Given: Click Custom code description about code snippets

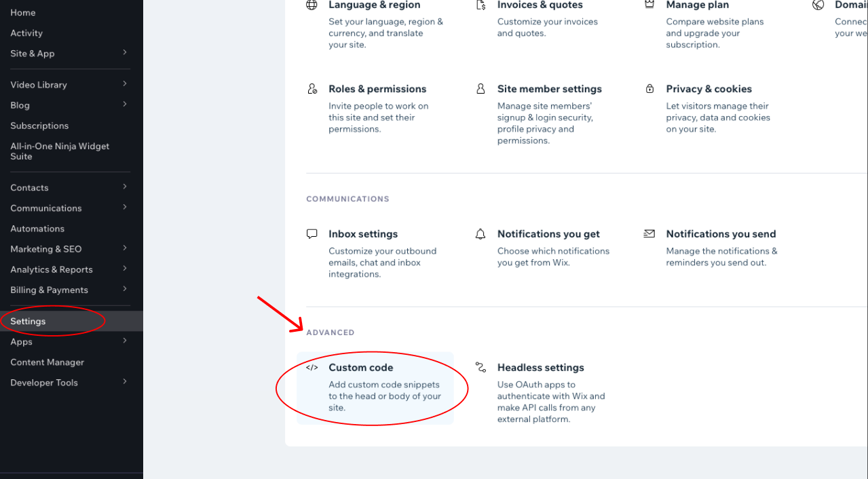Looking at the screenshot, I should pyautogui.click(x=385, y=396).
